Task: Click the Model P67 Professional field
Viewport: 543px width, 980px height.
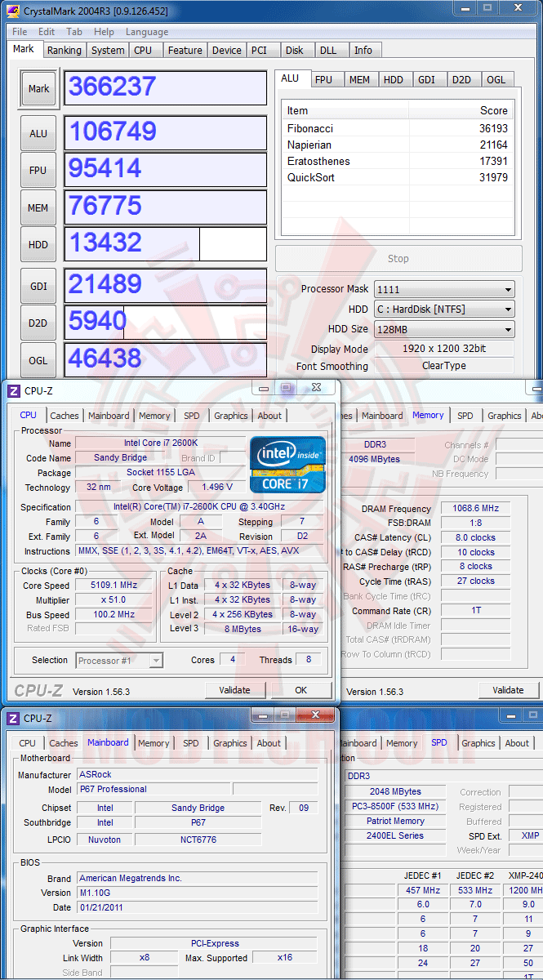Action: pyautogui.click(x=153, y=789)
